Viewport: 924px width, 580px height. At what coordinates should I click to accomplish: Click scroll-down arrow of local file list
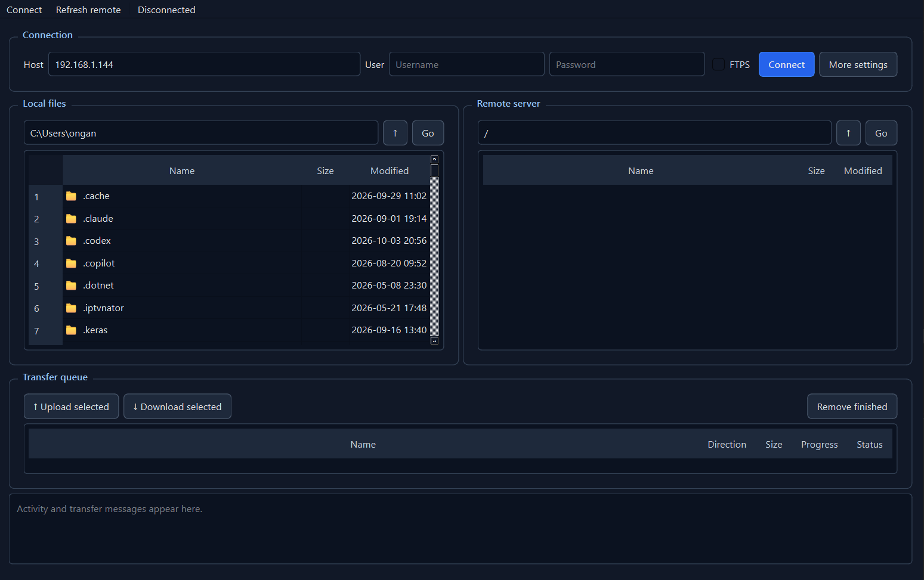[x=434, y=341]
